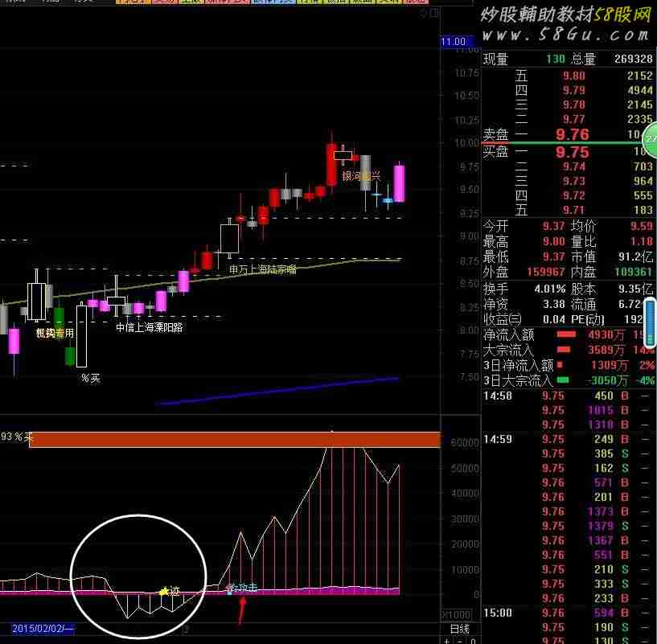Click the 14:58 tick row with volume 450
The image size is (657, 644).
[569, 396]
